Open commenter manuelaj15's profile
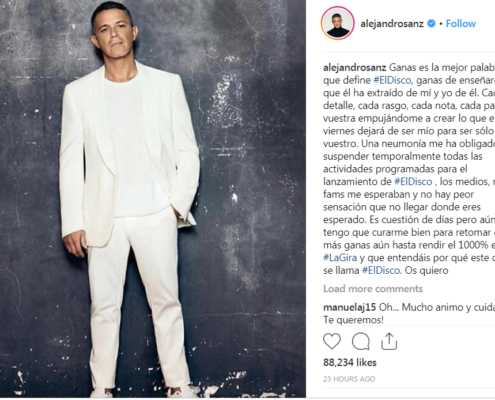Screen dimensions: 495x400 [350, 307]
